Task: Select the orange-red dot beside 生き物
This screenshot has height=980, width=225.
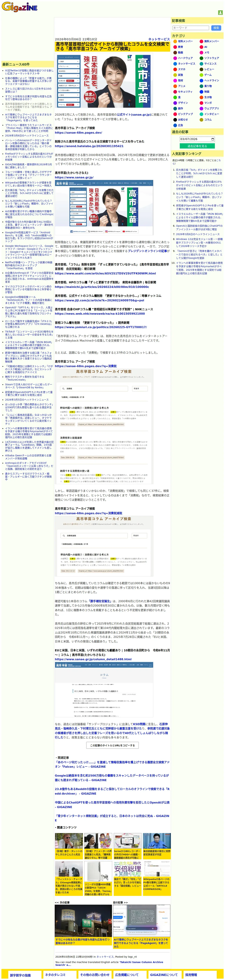Action: [201, 97]
